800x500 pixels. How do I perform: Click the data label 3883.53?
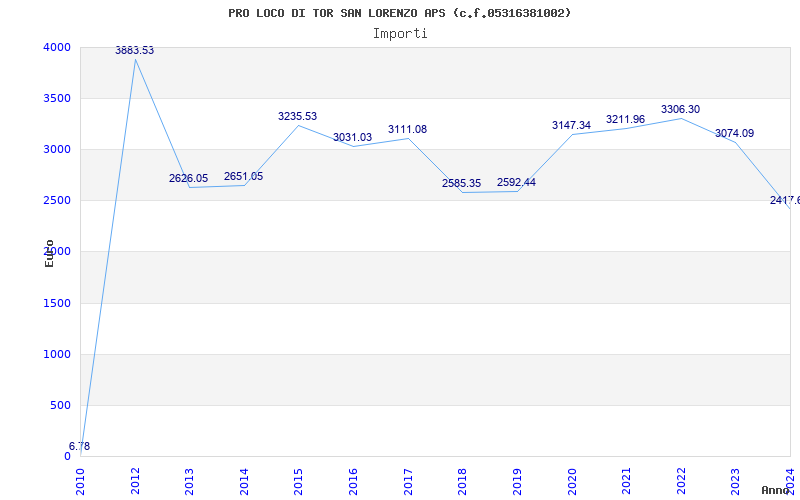point(134,50)
